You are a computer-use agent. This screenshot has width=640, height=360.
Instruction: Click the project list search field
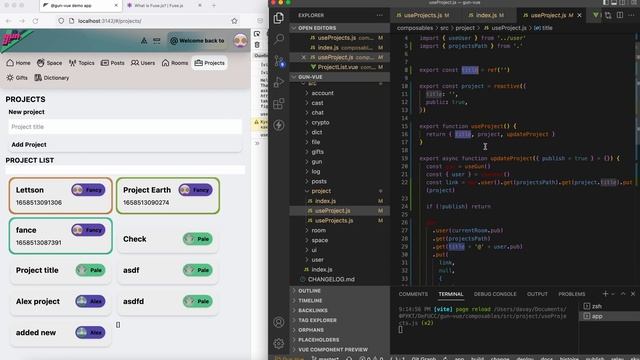coord(125,169)
